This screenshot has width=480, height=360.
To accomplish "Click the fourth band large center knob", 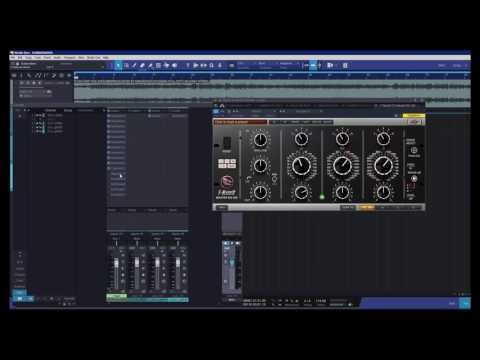I will pos(383,165).
